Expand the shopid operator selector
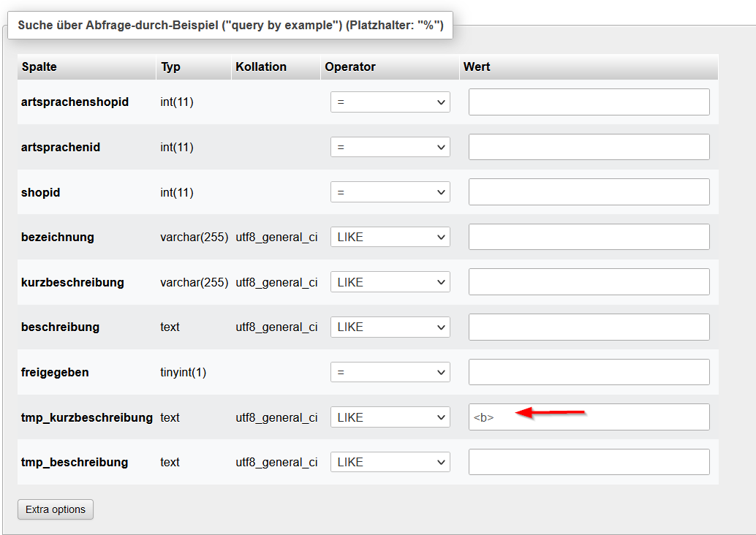Image resolution: width=756 pixels, height=535 pixels. 390,191
